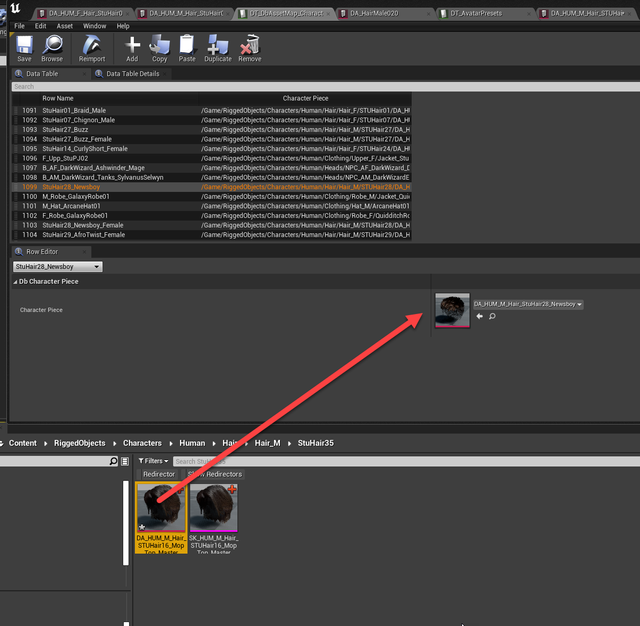The width and height of the screenshot is (640, 626).
Task: Go to RiggedObjects breadcrumb folder
Action: coord(80,443)
